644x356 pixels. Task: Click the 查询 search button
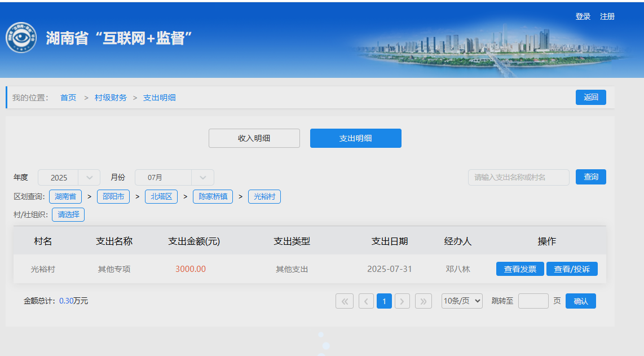(x=590, y=177)
